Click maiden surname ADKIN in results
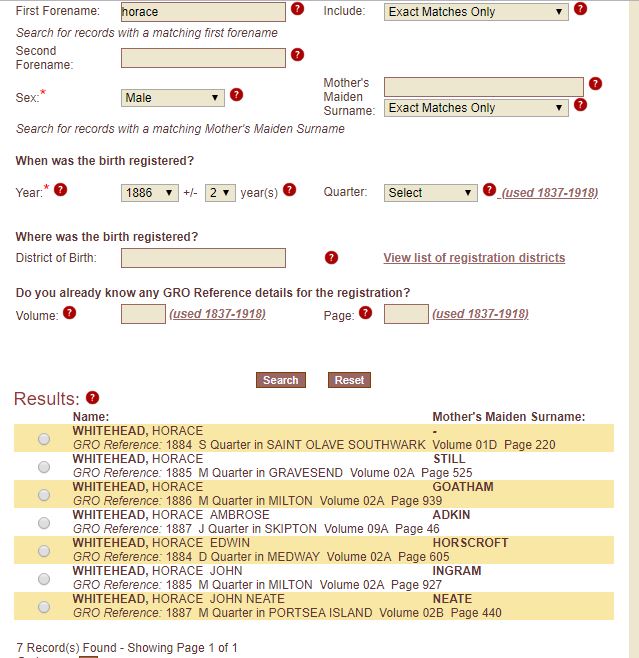Viewport: 639px width, 658px height. coord(451,515)
